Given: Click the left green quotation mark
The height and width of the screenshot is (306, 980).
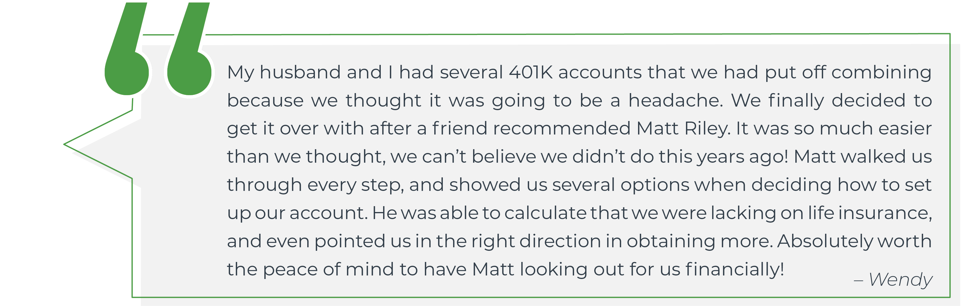Looking at the screenshot, I should tap(127, 49).
